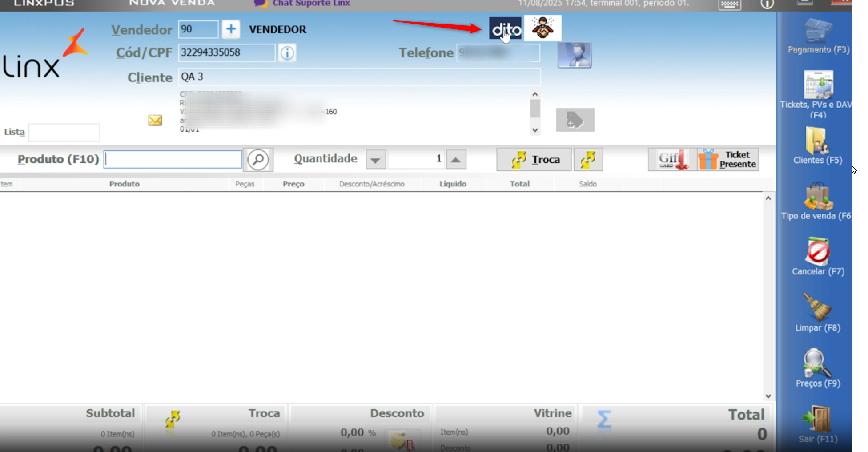The width and height of the screenshot is (868, 452).
Task: Open Preços (F9) price lookup
Action: click(818, 368)
